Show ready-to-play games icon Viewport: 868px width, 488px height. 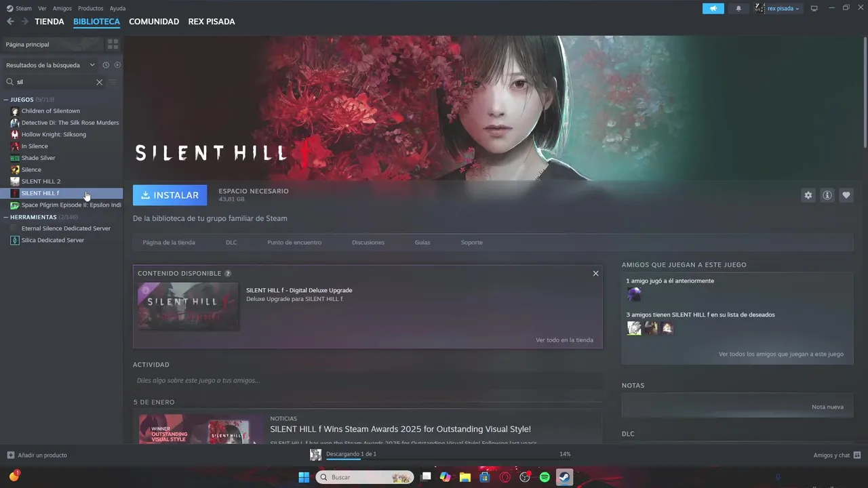click(x=117, y=65)
